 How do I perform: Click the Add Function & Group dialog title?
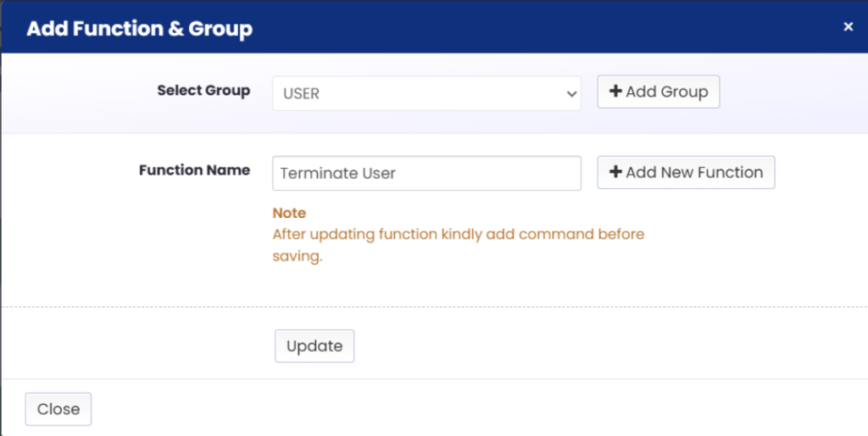point(140,28)
